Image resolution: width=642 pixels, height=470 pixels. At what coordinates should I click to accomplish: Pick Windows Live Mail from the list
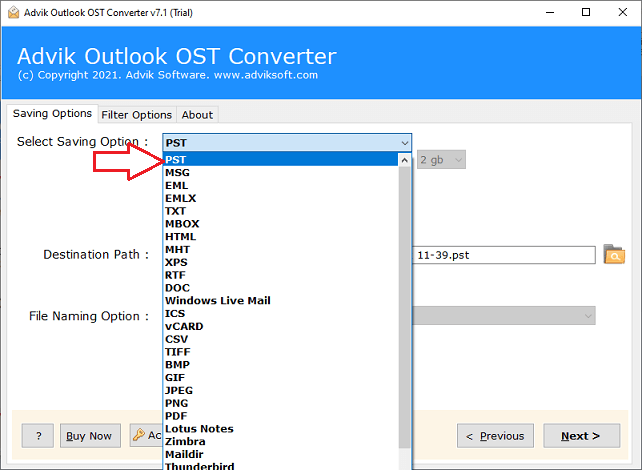pyautogui.click(x=217, y=301)
